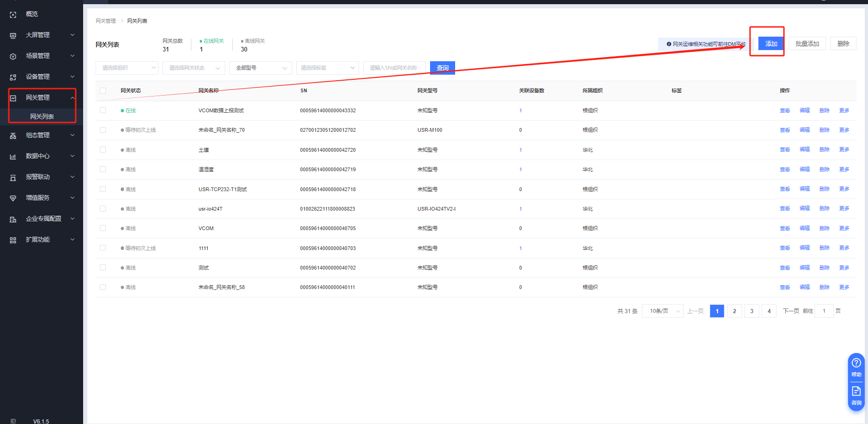Image resolution: width=868 pixels, height=424 pixels.
Task: Select 网关列表 in the sidebar submenu
Action: [x=42, y=116]
